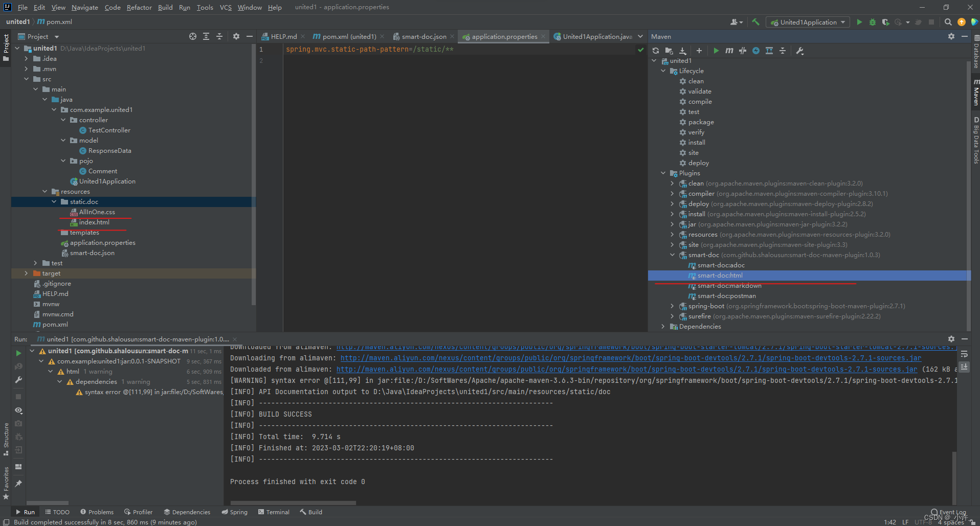
Task: Select index.html in project tree
Action: point(94,222)
